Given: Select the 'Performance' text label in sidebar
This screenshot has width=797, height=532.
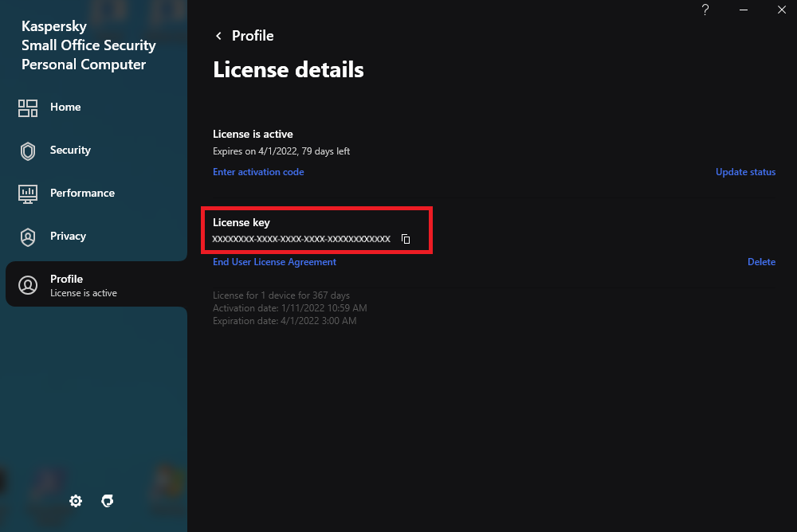Looking at the screenshot, I should coord(82,194).
